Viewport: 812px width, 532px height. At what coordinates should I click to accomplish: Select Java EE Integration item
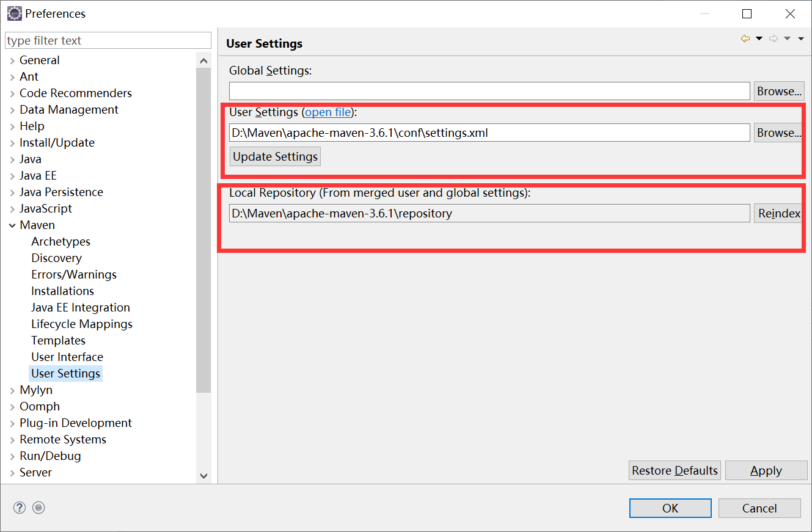[81, 307]
